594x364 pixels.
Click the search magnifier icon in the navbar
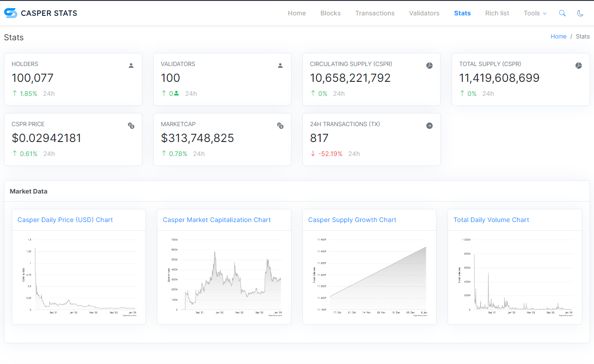562,13
